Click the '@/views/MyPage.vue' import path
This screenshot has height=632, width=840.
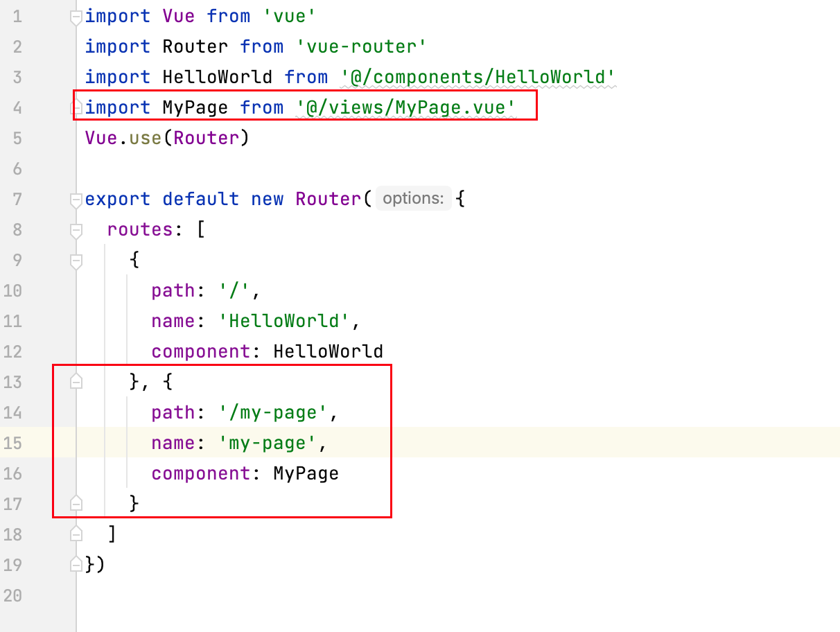[x=406, y=107]
